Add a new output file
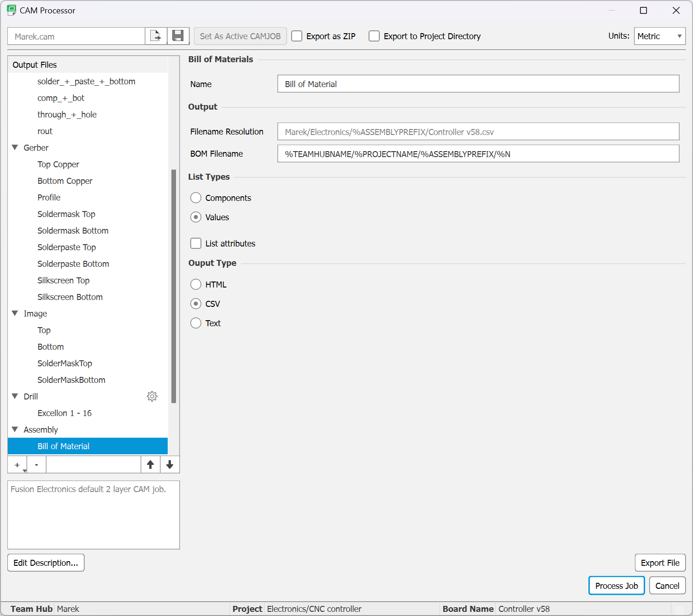The image size is (693, 616). click(17, 464)
